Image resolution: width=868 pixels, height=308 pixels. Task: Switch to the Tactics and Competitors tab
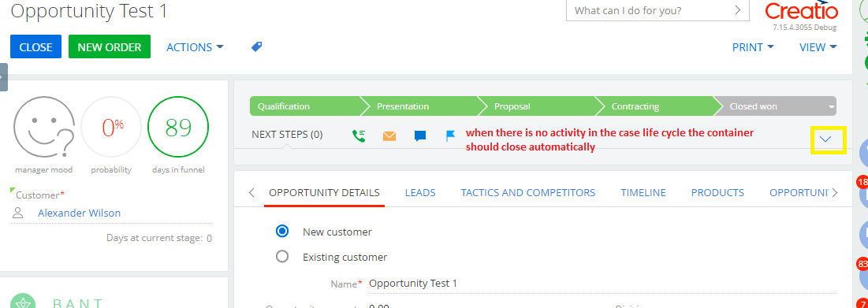[528, 192]
